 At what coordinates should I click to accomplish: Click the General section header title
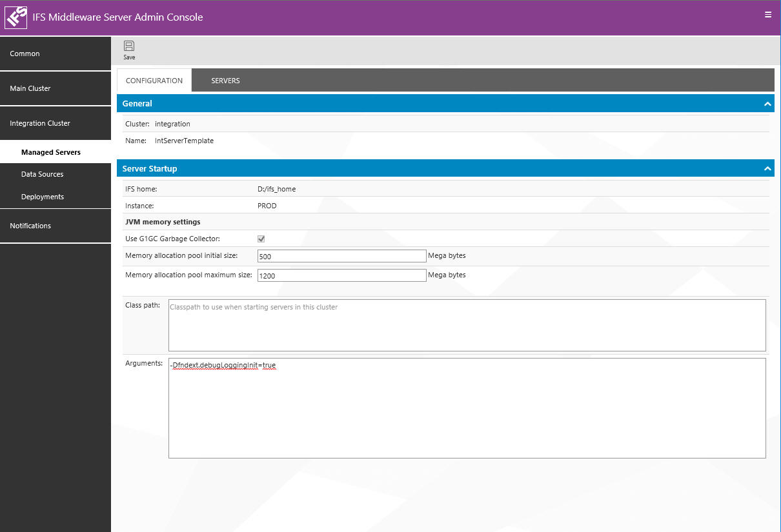(x=137, y=103)
